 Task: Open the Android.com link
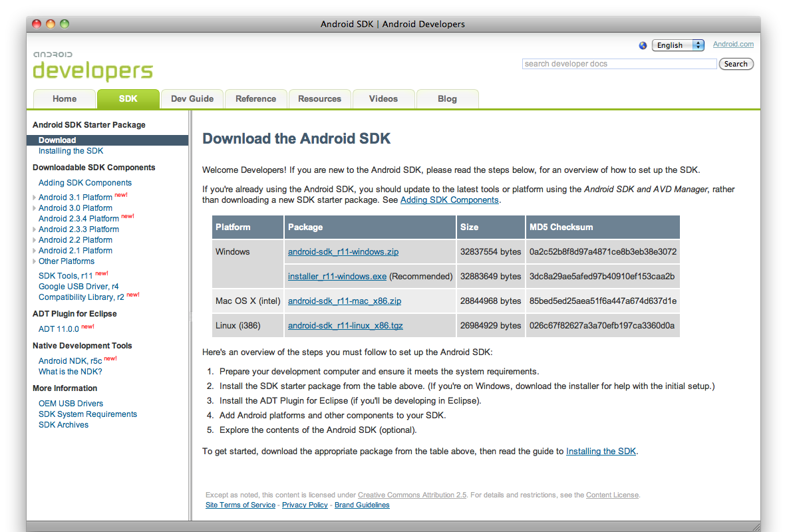click(x=733, y=44)
